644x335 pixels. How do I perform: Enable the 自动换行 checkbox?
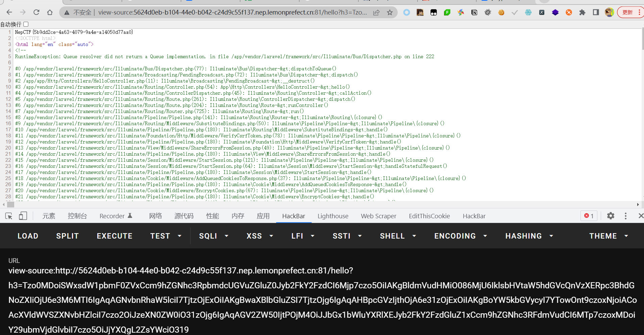(26, 24)
